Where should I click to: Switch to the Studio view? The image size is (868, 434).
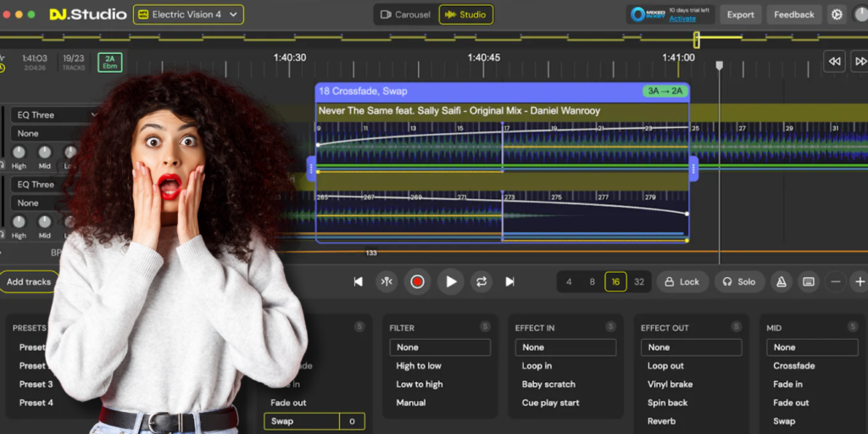pos(466,14)
